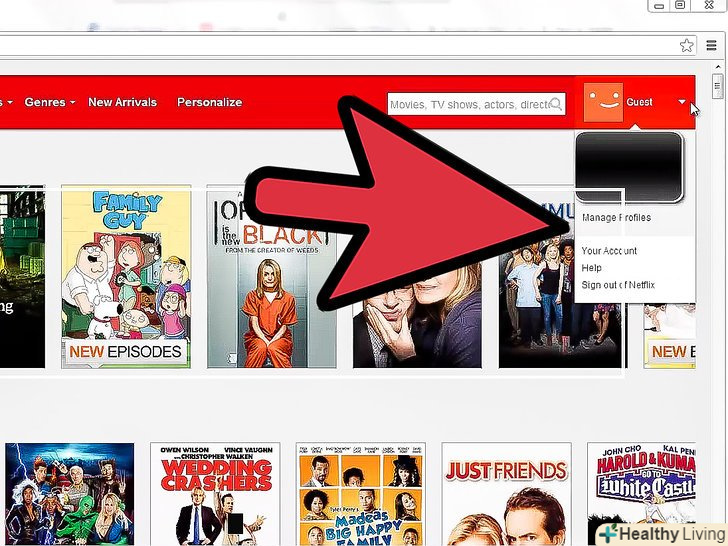The image size is (728, 546).
Task: Minimize the browser window
Action: point(659,6)
